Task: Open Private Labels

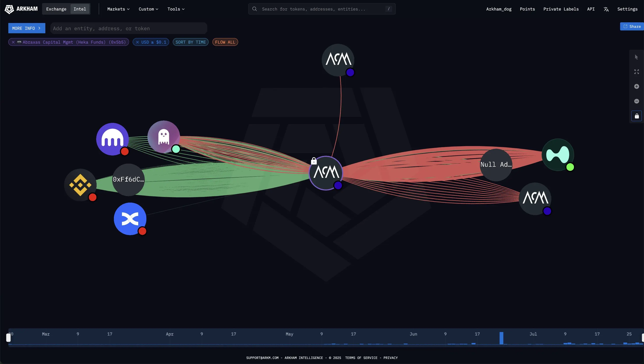Action: click(x=561, y=9)
